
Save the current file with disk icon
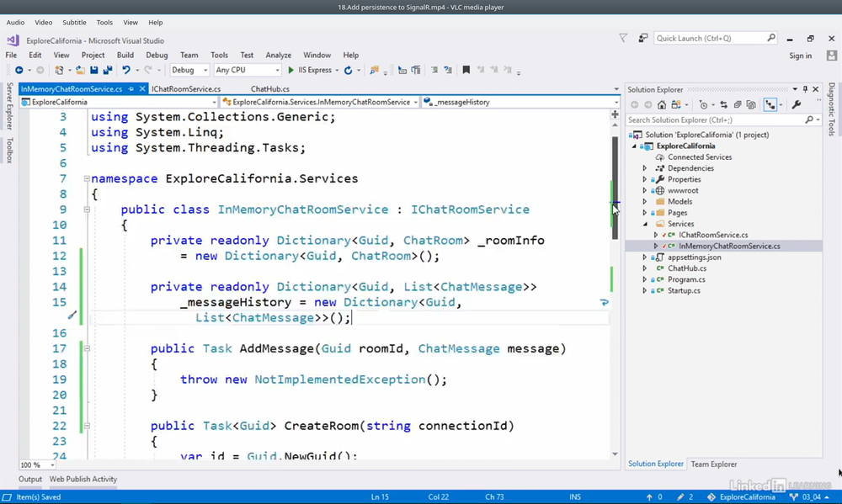(94, 71)
